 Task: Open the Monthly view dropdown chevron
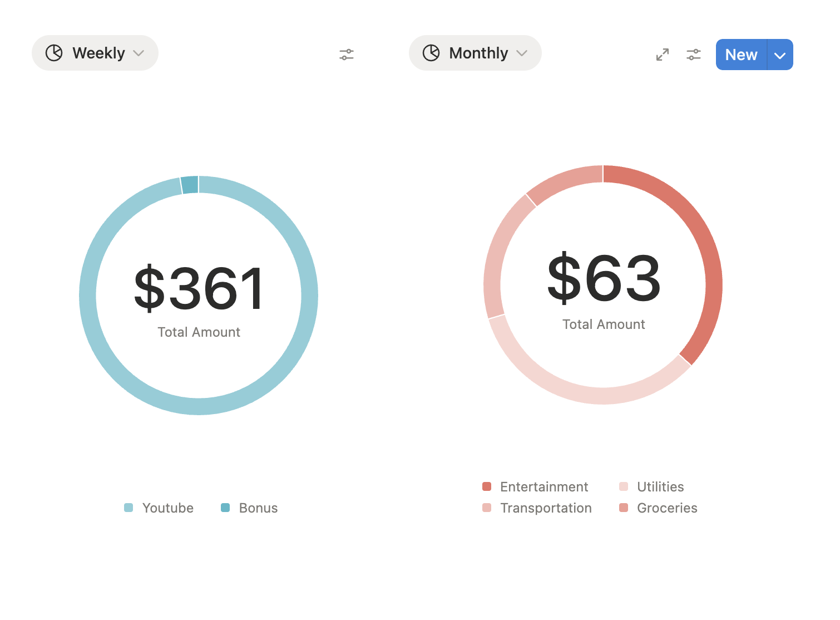coord(522,53)
